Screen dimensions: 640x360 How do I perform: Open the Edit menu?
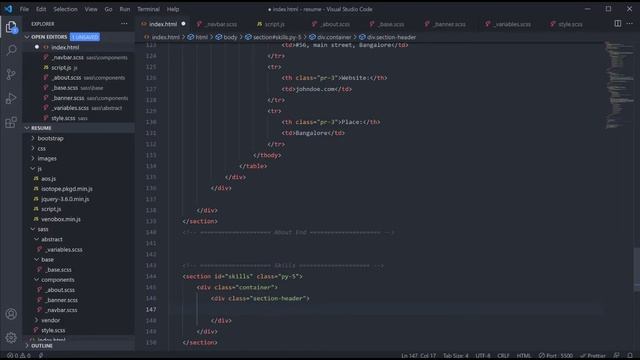pyautogui.click(x=41, y=9)
